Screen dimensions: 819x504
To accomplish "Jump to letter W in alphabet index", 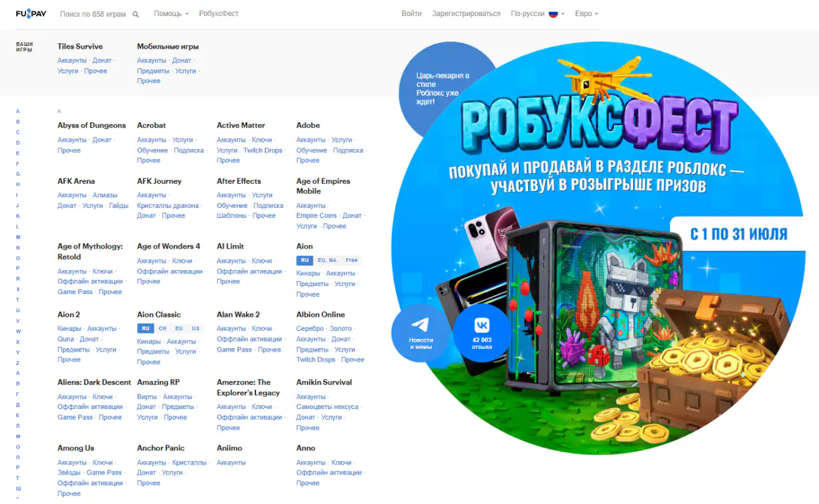I will [x=18, y=332].
